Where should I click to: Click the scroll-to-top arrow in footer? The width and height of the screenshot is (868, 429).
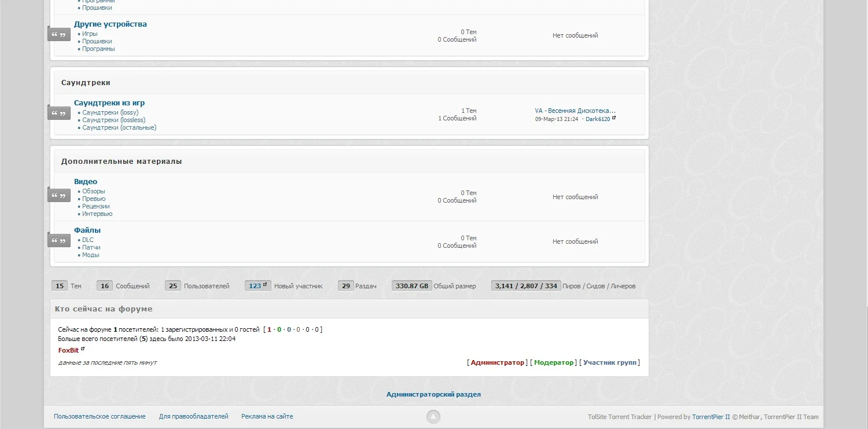(433, 417)
